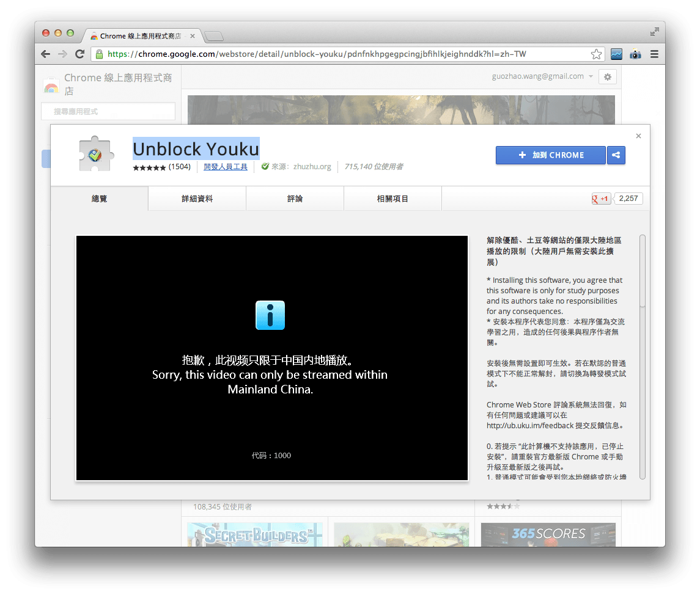Open the Chrome hamburger menu icon
The width and height of the screenshot is (700, 595).
(654, 54)
